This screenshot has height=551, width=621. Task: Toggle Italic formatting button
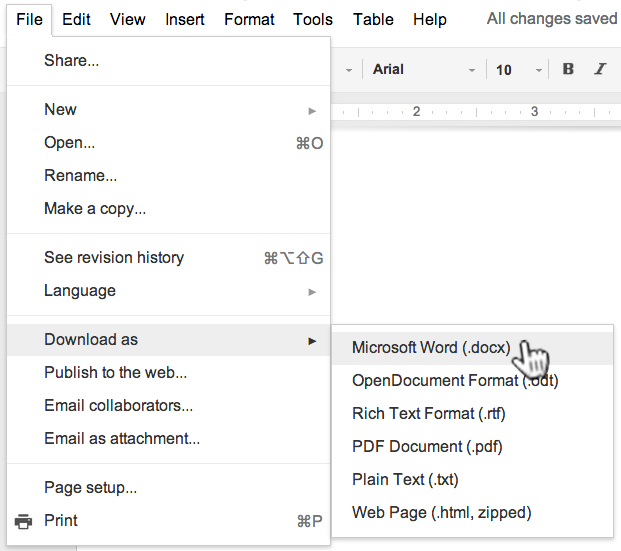pos(600,69)
